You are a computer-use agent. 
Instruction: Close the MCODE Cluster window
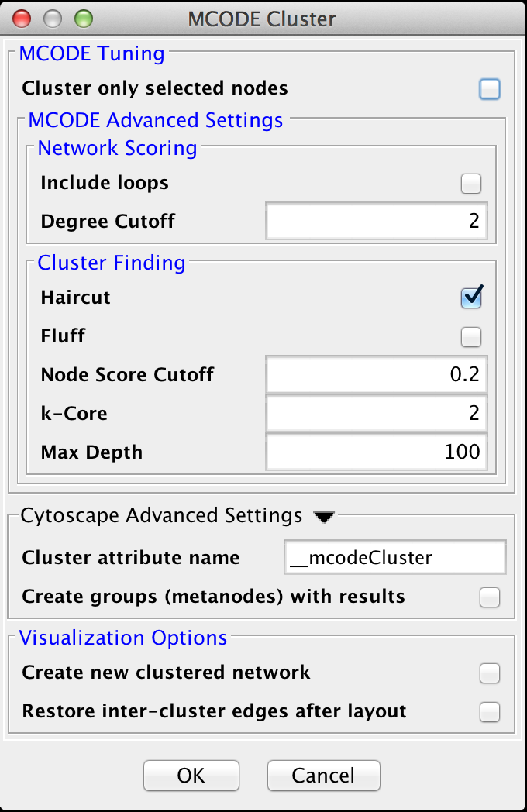coord(22,19)
